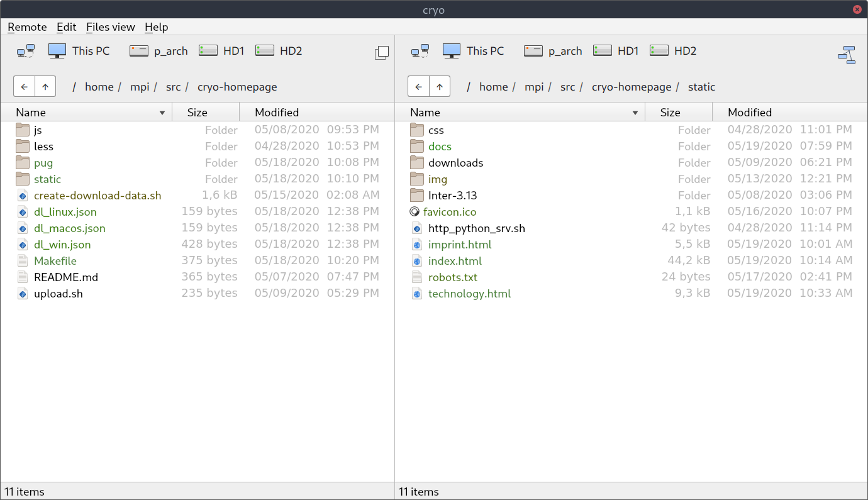Open This PC in the right pane

[x=473, y=51]
